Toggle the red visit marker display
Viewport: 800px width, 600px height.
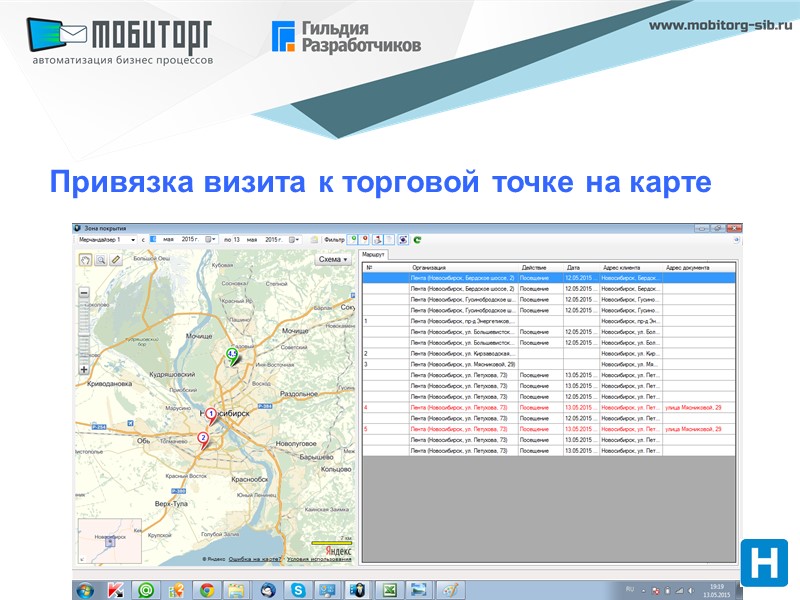pos(364,238)
